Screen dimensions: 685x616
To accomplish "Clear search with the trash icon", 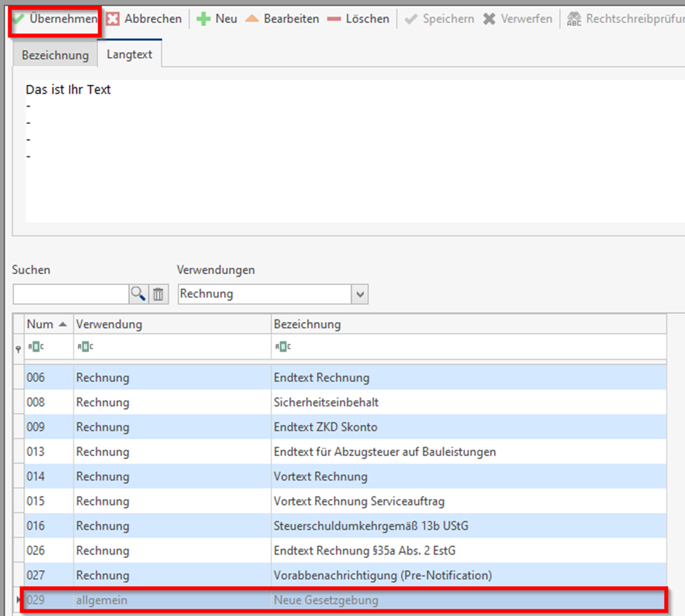I will tap(158, 293).
